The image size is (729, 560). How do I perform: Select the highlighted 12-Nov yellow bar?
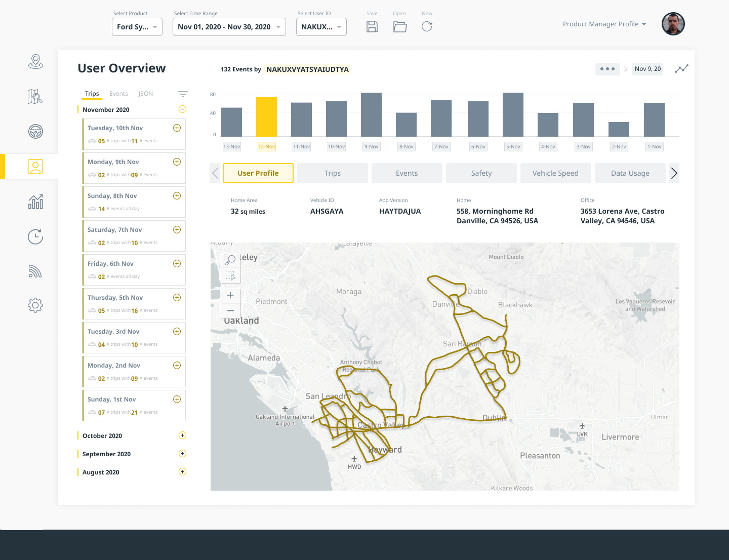(266, 116)
